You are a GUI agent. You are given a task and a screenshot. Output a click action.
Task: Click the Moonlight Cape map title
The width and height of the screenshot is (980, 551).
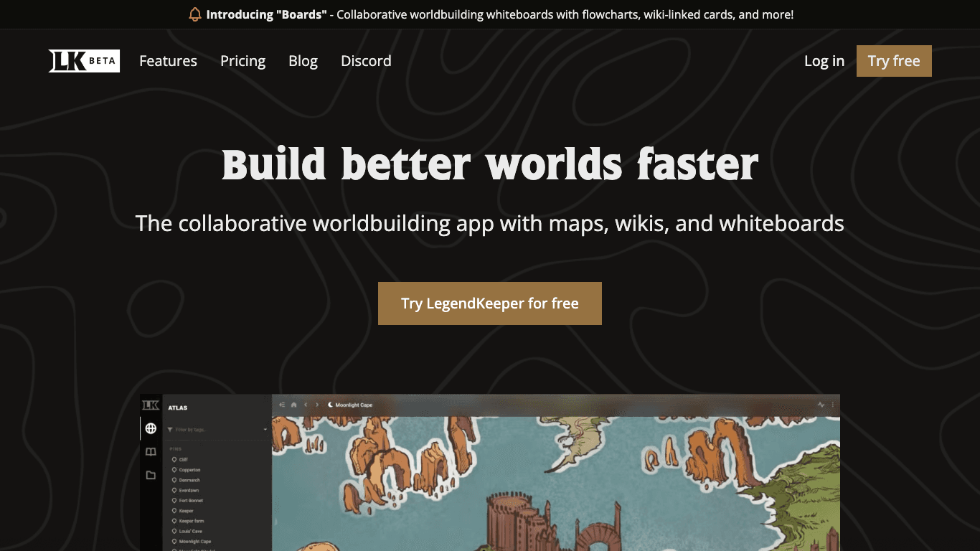(x=354, y=405)
